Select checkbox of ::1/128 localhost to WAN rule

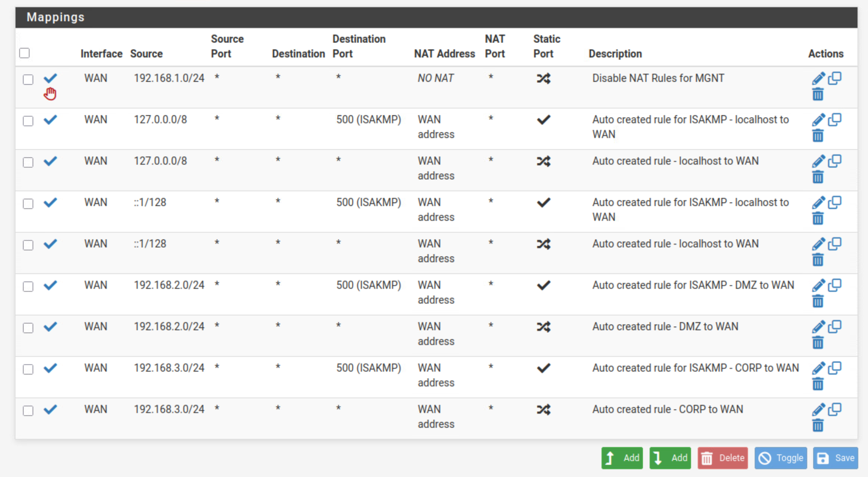coord(28,245)
